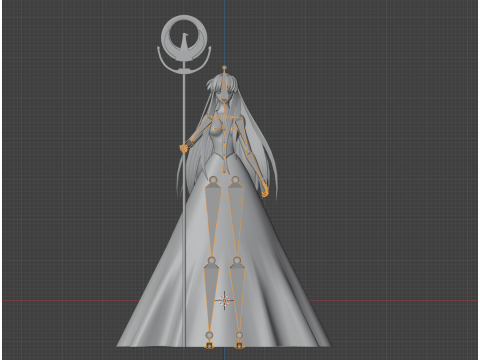
Task: Select the foot bone nearer the staff
Action: (209, 346)
